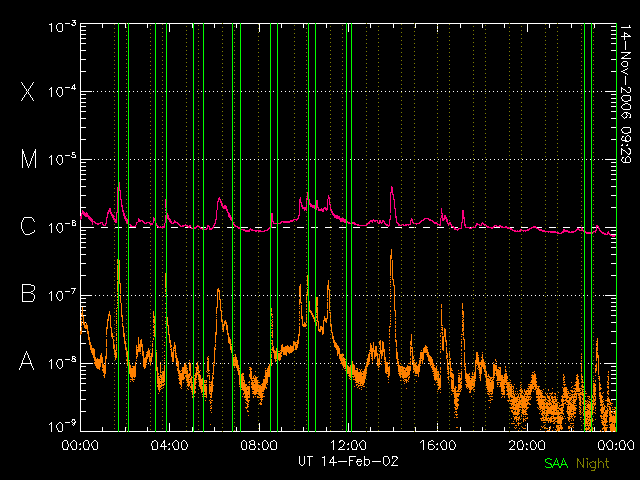This screenshot has height=480, width=640.
Task: Click the 10^-6 y-axis value
Action: tap(62, 227)
